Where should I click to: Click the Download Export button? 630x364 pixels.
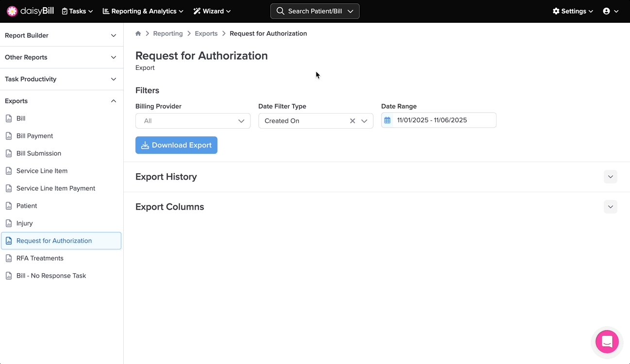click(x=176, y=145)
